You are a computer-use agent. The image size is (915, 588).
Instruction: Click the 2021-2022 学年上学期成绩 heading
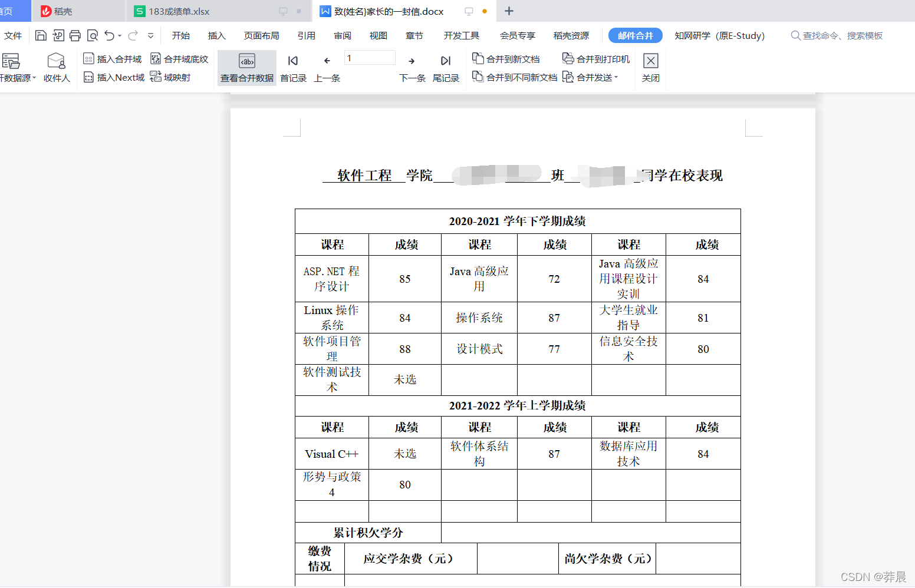click(518, 405)
